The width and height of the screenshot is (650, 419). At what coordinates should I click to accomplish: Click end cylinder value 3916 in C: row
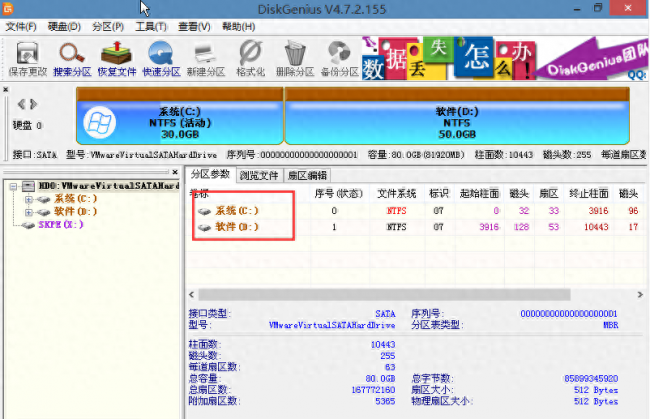click(x=598, y=211)
